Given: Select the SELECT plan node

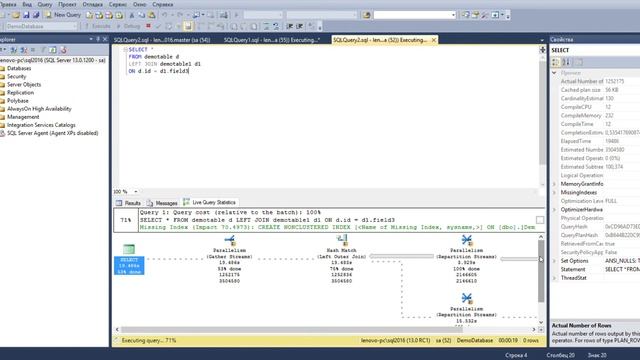Looking at the screenshot, I should (129, 259).
